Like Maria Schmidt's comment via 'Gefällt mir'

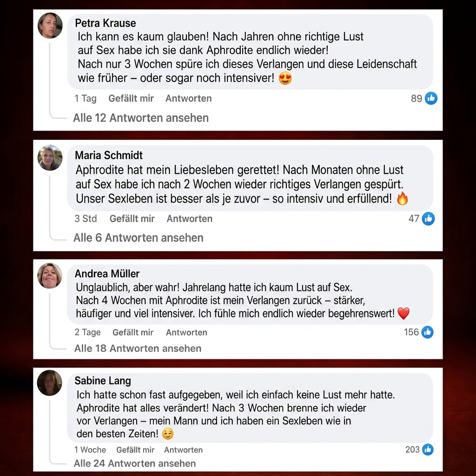click(132, 218)
